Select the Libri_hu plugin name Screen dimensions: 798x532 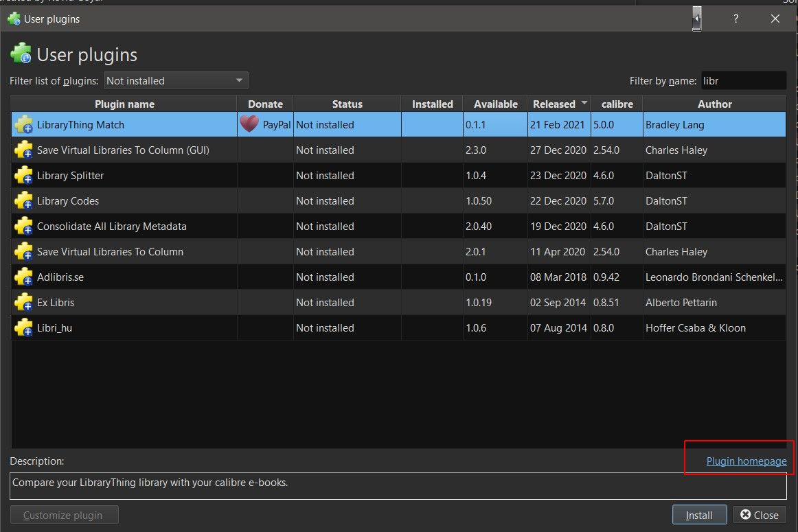[x=54, y=328]
